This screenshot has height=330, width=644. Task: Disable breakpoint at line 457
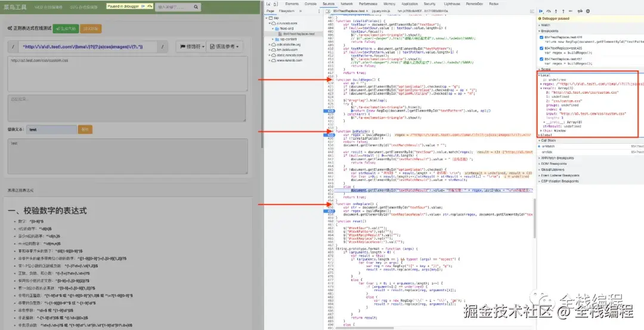tap(541, 59)
